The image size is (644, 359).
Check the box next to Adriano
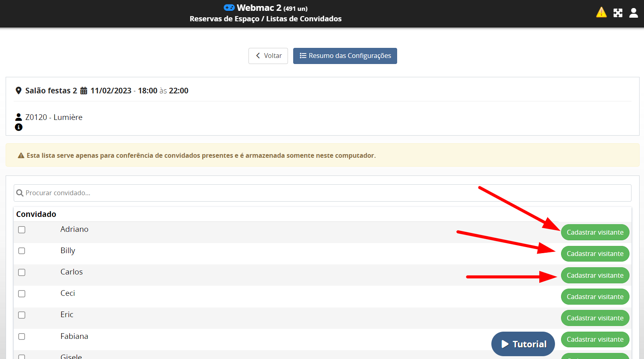tap(22, 229)
